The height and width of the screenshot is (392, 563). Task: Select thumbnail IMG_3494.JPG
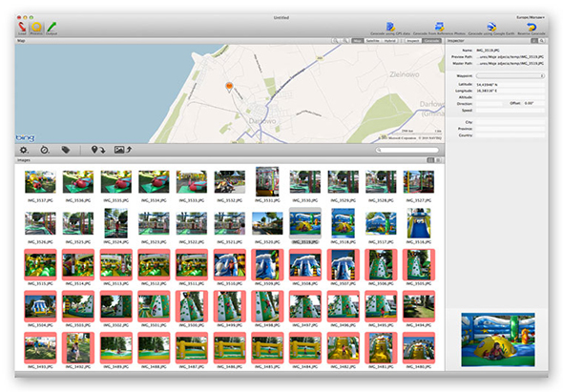tap(419, 306)
